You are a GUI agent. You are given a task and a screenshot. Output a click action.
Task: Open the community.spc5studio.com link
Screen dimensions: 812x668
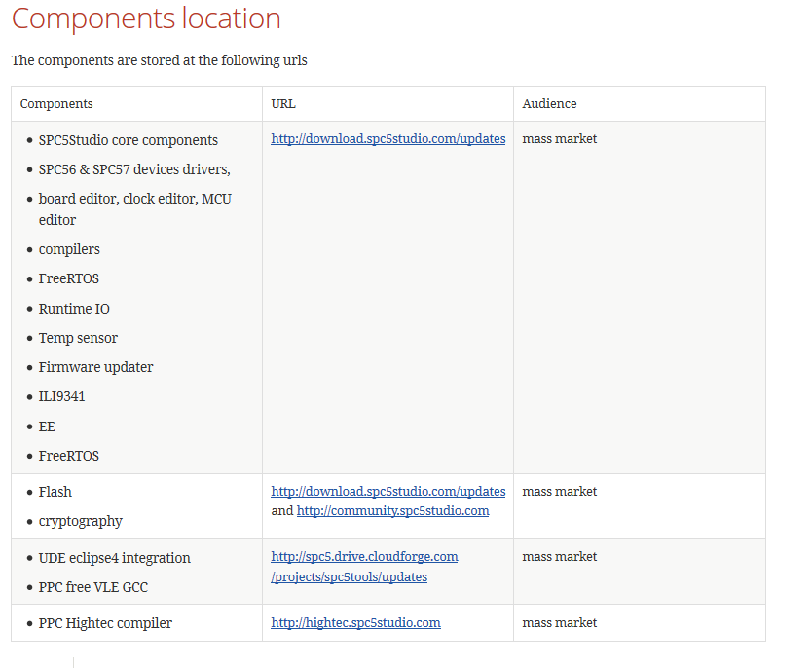392,510
